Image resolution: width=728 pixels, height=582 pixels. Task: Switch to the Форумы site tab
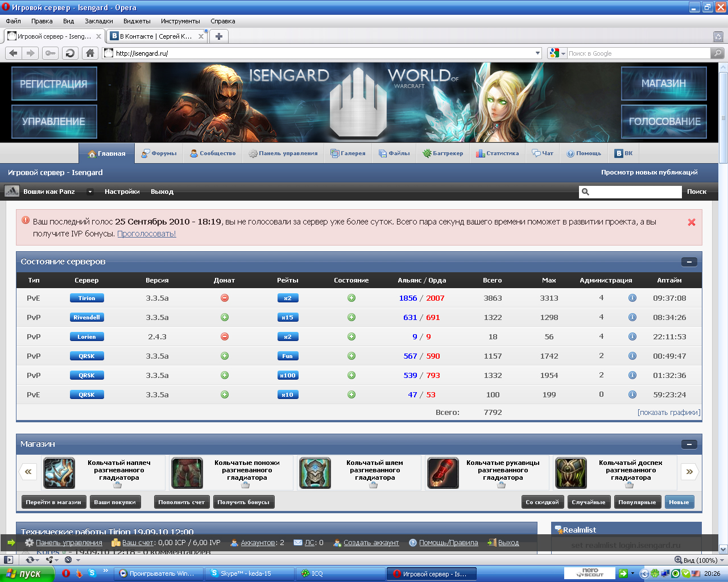(159, 153)
